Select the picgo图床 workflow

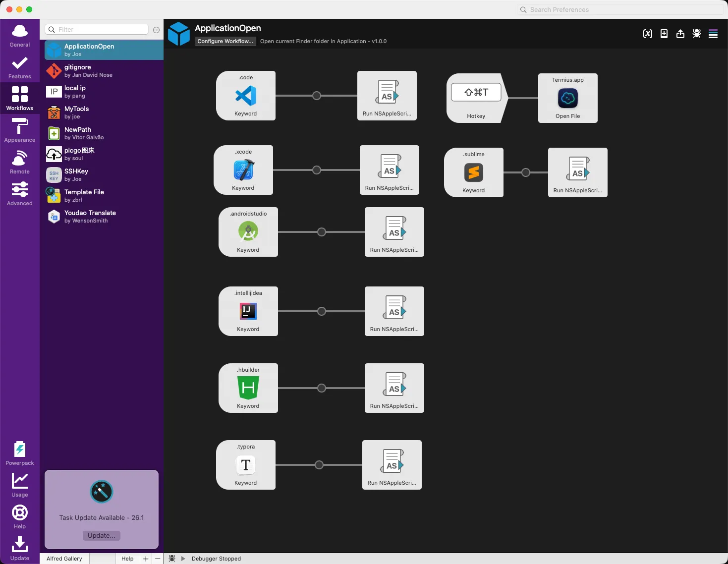(x=104, y=154)
